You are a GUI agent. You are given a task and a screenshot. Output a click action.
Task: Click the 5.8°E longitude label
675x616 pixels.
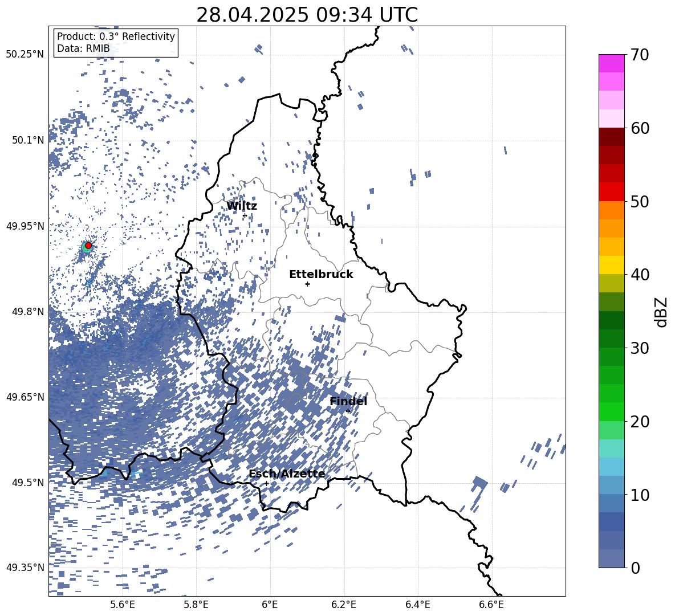pyautogui.click(x=196, y=605)
